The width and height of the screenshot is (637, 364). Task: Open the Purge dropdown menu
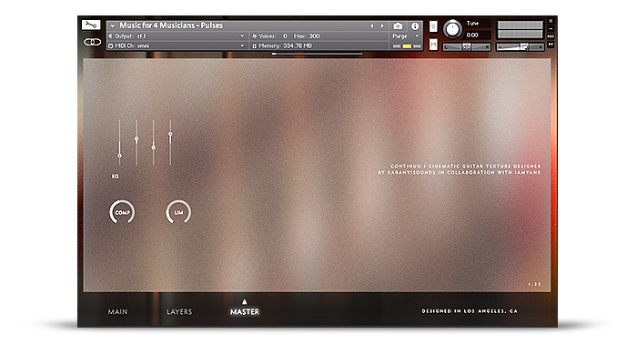tap(405, 36)
